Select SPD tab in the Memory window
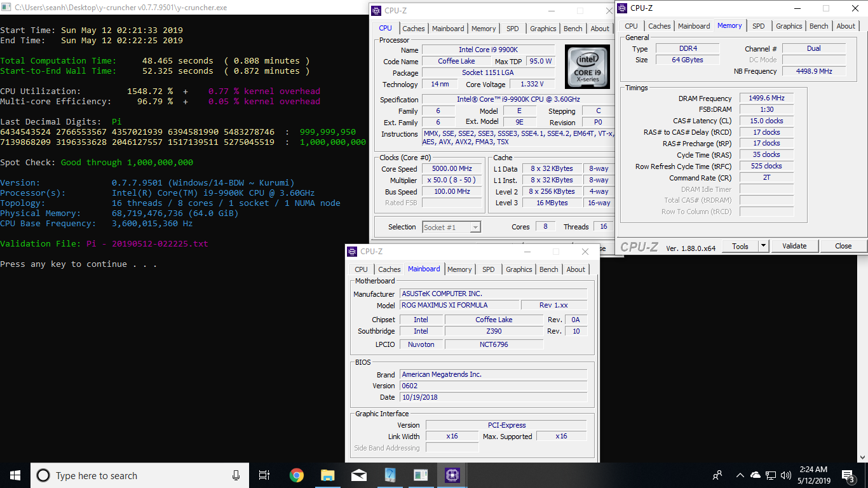 coord(759,26)
